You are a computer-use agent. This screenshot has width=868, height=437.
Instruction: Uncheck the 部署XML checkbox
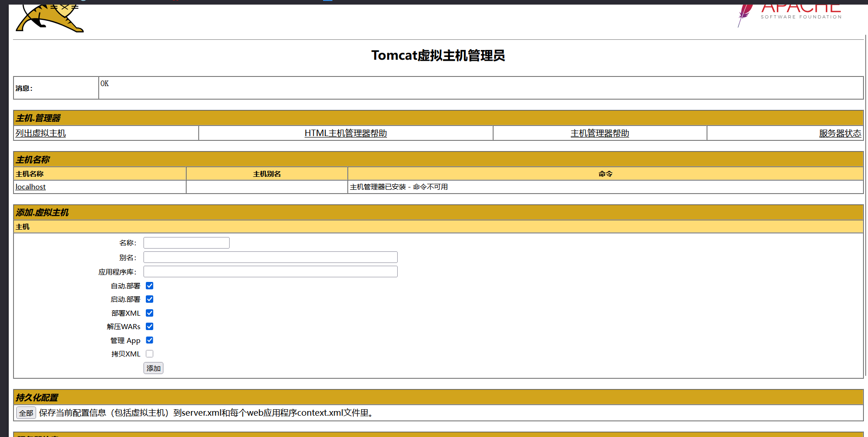coord(150,313)
